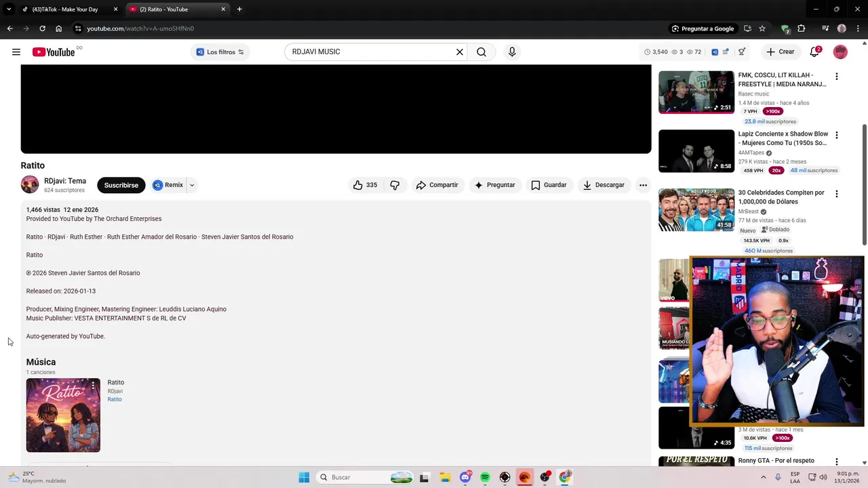Screen dimensions: 868x488
Task: Open the tab search chevron
Action: pos(9,9)
